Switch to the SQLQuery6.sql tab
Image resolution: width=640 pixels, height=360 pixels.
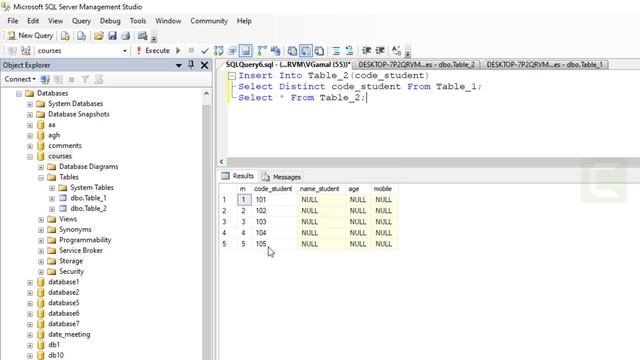pyautogui.click(x=288, y=64)
